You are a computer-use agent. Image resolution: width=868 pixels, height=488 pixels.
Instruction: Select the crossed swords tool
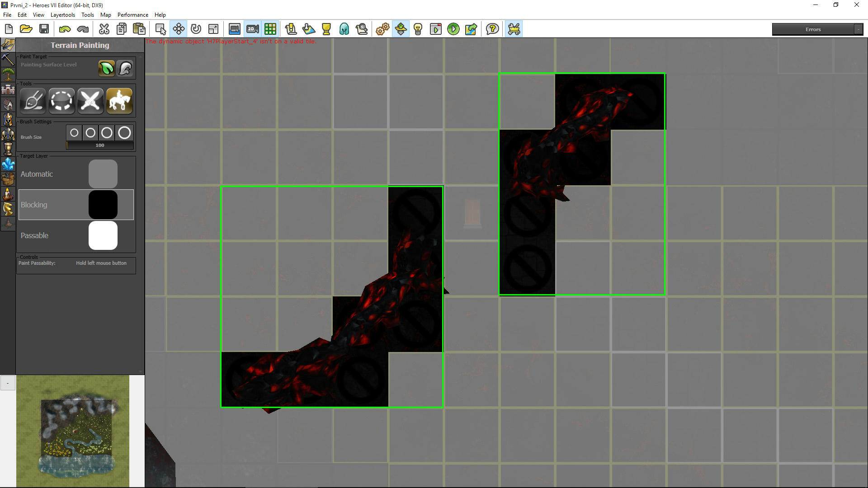(90, 100)
